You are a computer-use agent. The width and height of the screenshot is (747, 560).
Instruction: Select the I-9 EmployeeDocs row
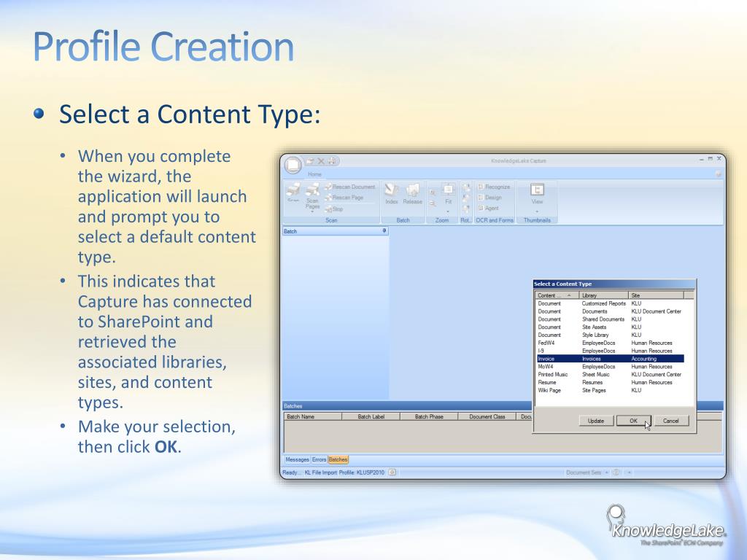coord(611,351)
